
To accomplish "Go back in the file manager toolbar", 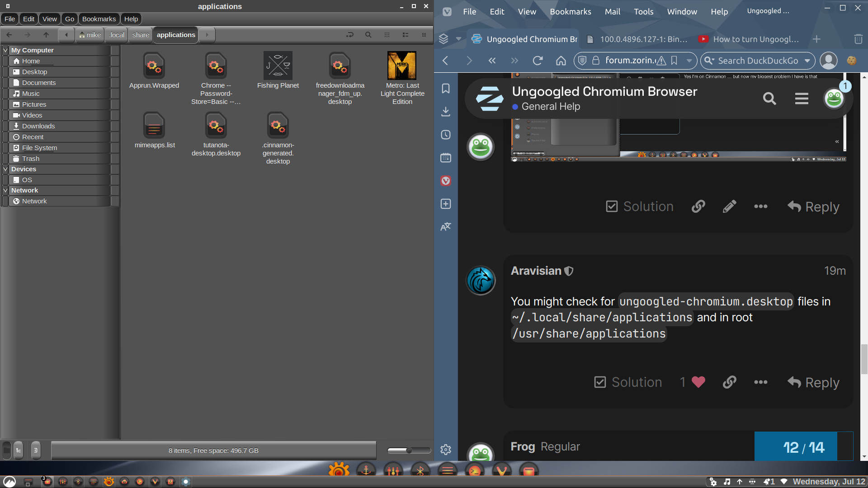I will tap(9, 35).
